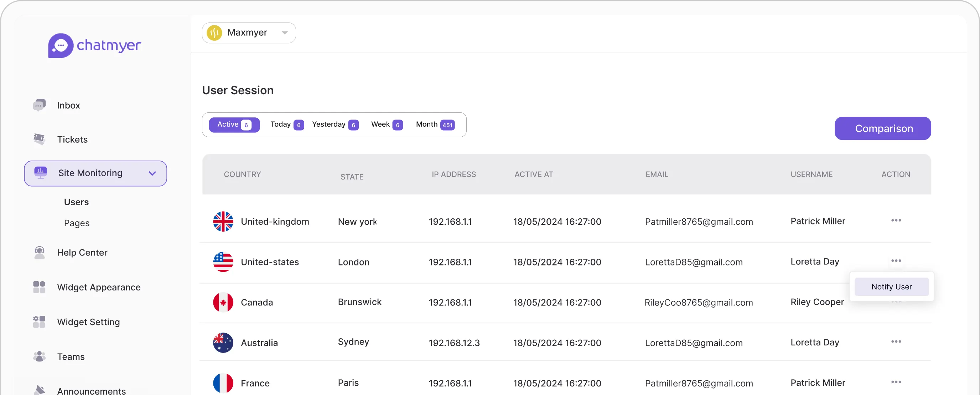Viewport: 980px width, 395px height.
Task: Open the Maxmyer workspace dropdown
Action: pyautogui.click(x=249, y=33)
